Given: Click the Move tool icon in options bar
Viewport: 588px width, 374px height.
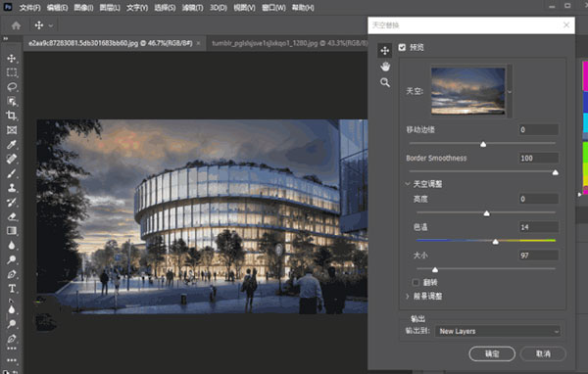Looking at the screenshot, I should coord(39,25).
